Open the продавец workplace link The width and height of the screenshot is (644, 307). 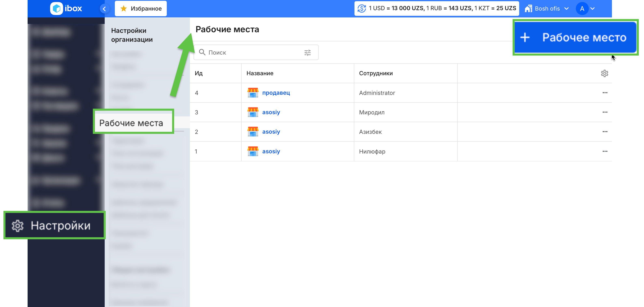point(276,93)
